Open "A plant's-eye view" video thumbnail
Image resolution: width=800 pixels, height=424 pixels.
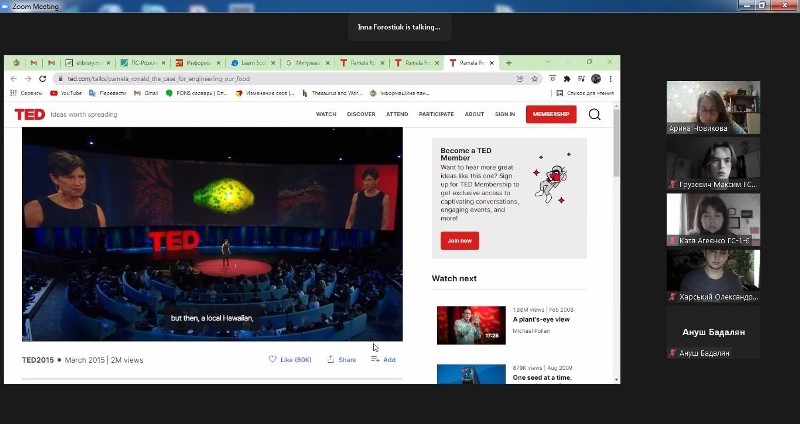470,325
